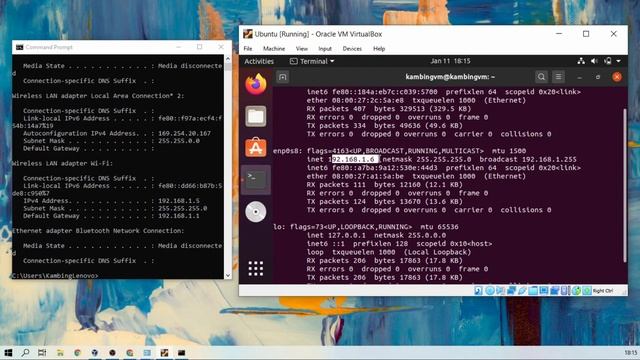This screenshot has width=640, height=360.
Task: Open the File menu in VirtualBox
Action: point(248,49)
